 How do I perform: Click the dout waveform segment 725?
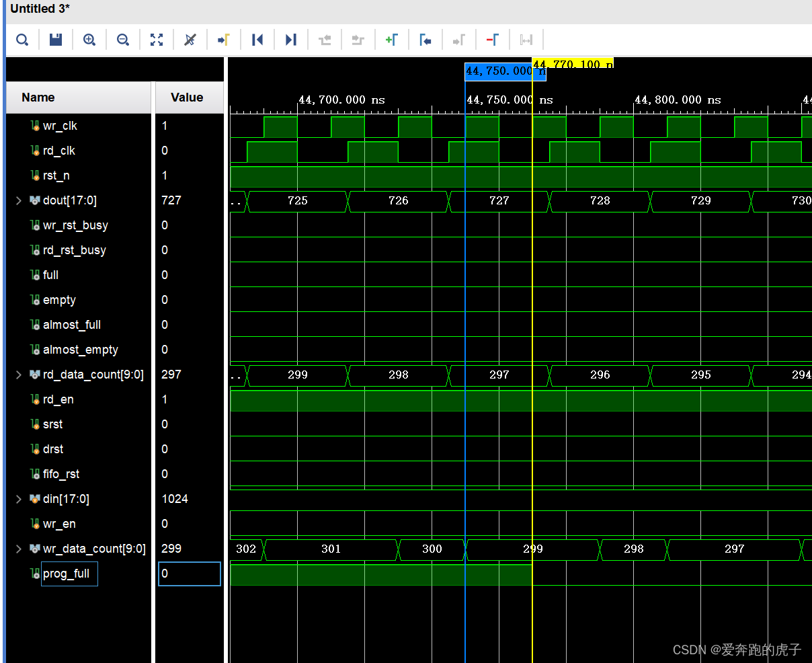[x=298, y=200]
